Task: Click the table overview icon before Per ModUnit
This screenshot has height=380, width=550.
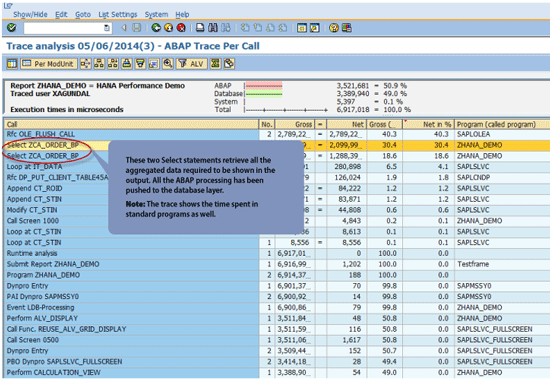Action: [x=12, y=64]
